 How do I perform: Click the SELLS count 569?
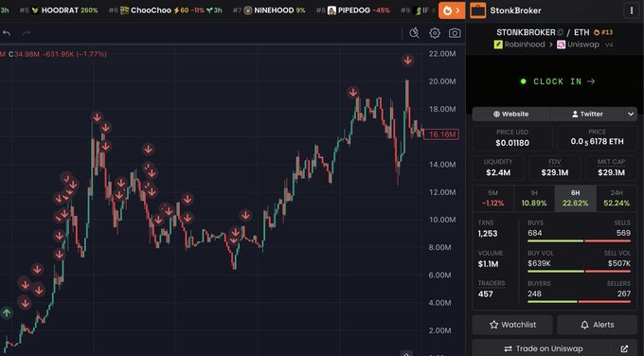[x=623, y=233]
